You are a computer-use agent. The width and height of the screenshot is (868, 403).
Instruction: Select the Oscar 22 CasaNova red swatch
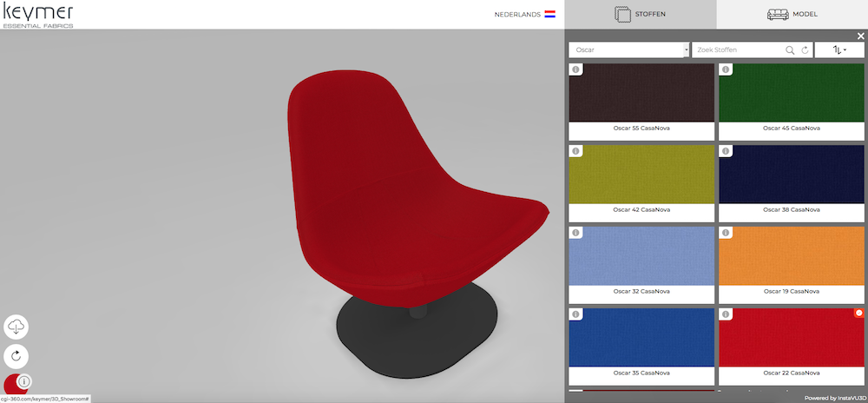pyautogui.click(x=792, y=337)
